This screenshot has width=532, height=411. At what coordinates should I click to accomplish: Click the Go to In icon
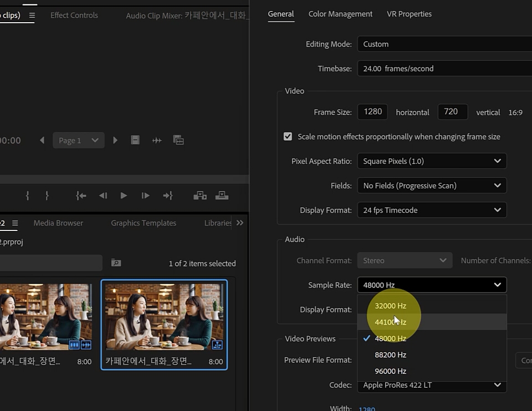(x=81, y=196)
